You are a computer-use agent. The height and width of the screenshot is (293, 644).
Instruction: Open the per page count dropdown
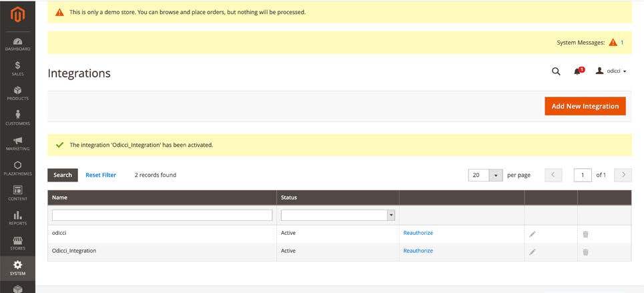coord(495,175)
